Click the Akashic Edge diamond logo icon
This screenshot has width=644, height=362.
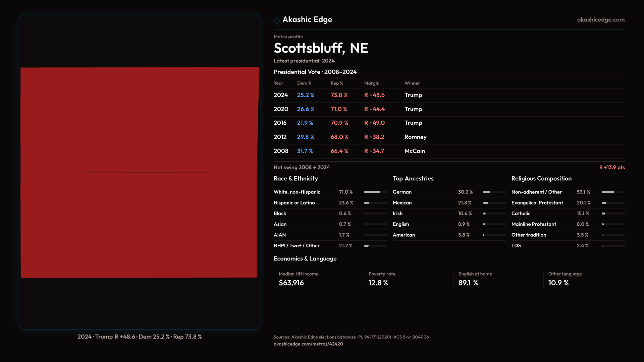click(x=277, y=20)
